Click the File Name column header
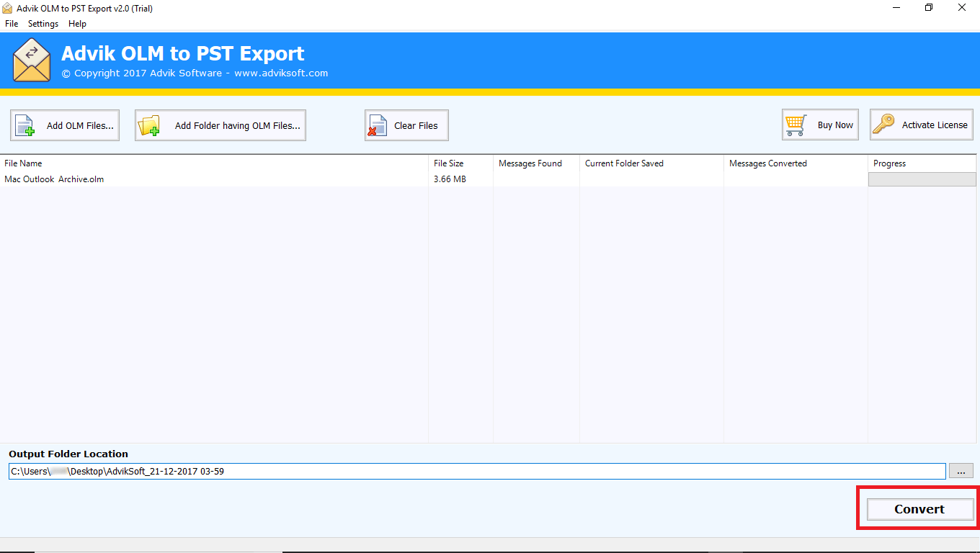 pyautogui.click(x=214, y=163)
